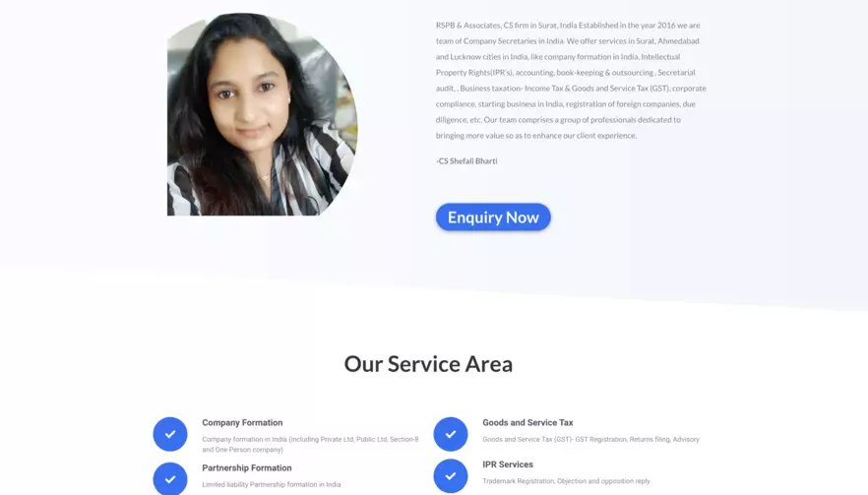This screenshot has height=495, width=868.
Task: Select the checkmark icon next to Partnership Formation
Action: [170, 479]
